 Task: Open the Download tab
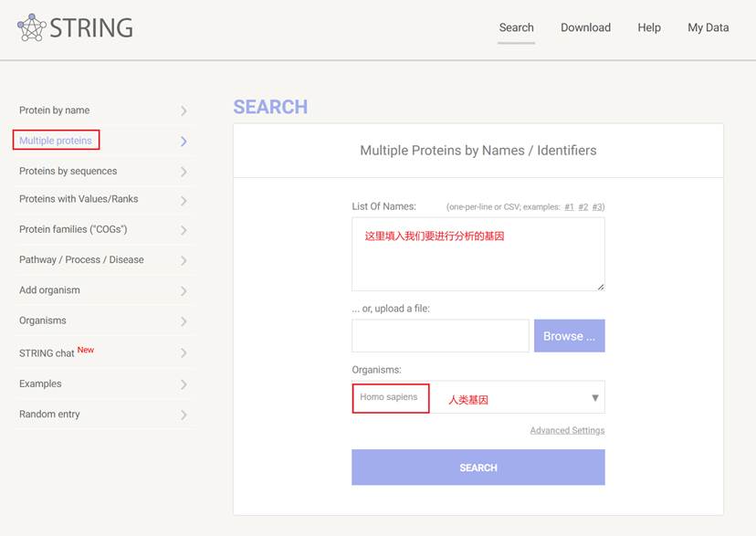point(585,27)
